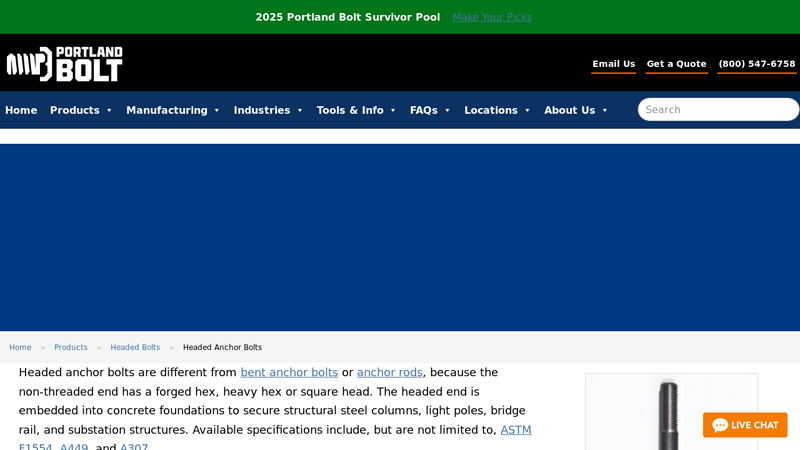Open the Manufacturing menu item
The image size is (800, 450).
[x=173, y=110]
